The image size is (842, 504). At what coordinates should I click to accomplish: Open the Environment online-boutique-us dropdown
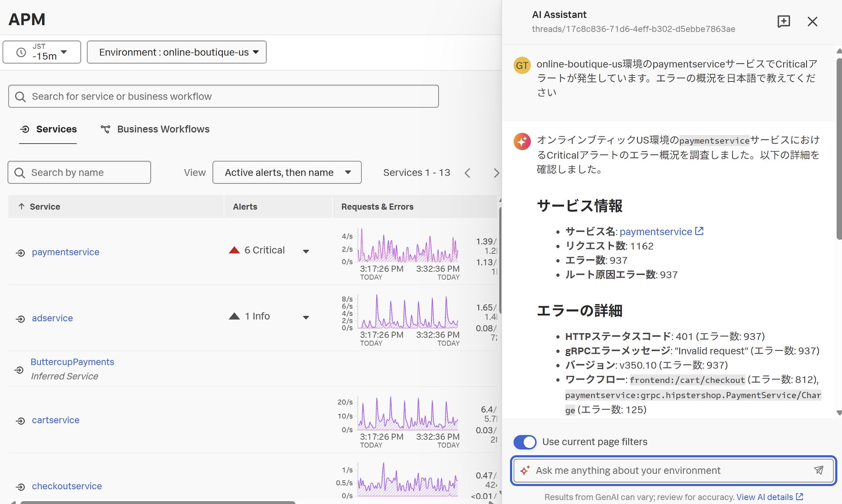[x=177, y=52]
